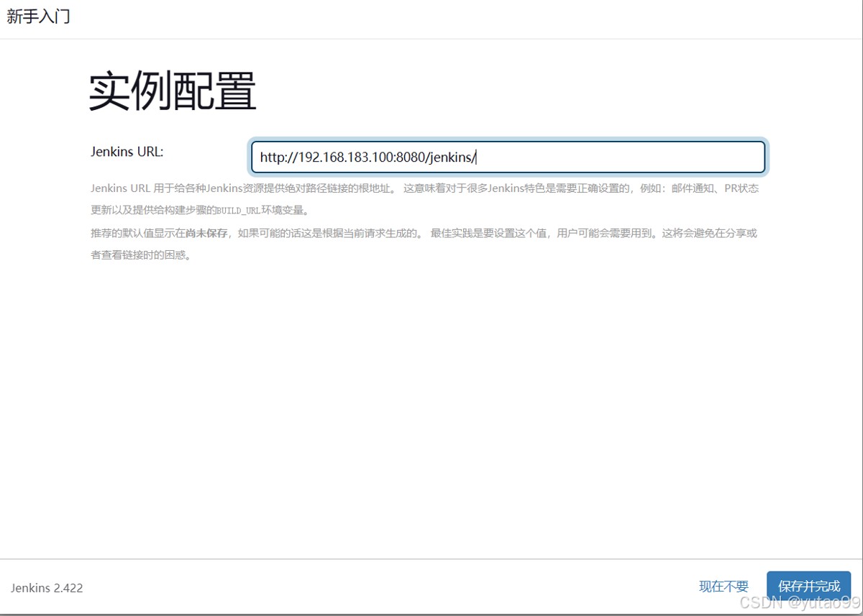Click the 新手入门 title text
Viewport: 863px width, 616px height.
(x=39, y=17)
